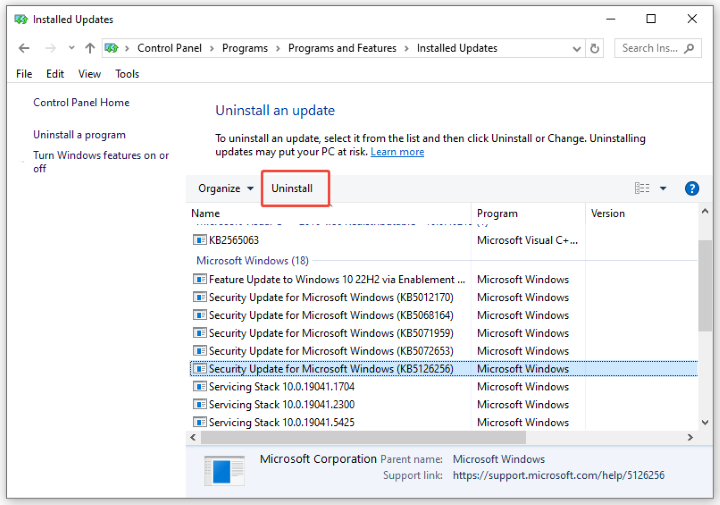
Task: Click the details pane update thumbnail
Action: [x=224, y=471]
